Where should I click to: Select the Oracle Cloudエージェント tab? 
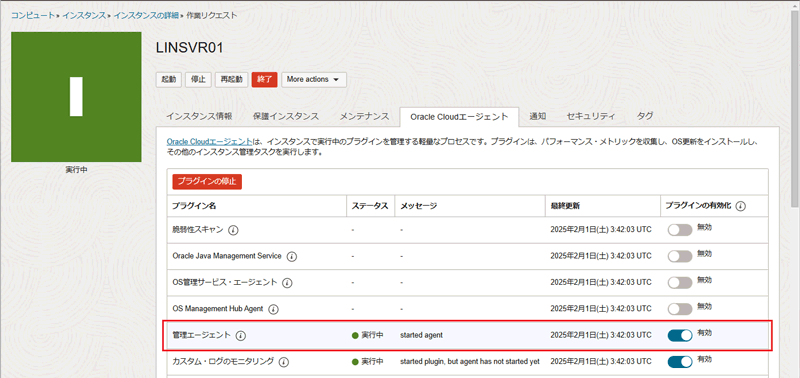pos(459,117)
